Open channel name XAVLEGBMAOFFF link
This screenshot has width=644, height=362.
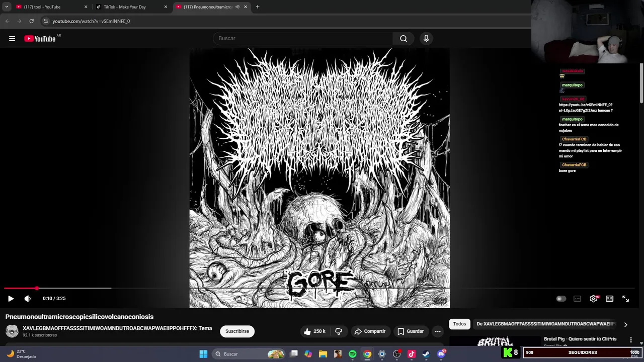(x=117, y=328)
